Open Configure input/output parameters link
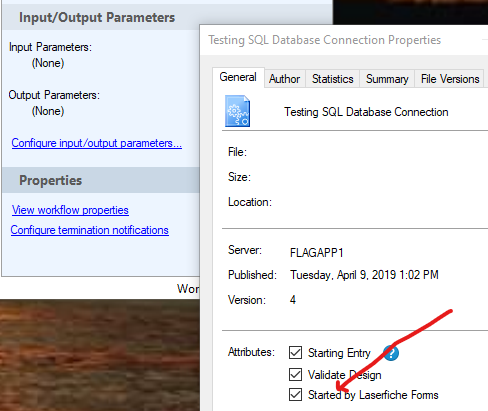This screenshot has height=411, width=488. (97, 143)
